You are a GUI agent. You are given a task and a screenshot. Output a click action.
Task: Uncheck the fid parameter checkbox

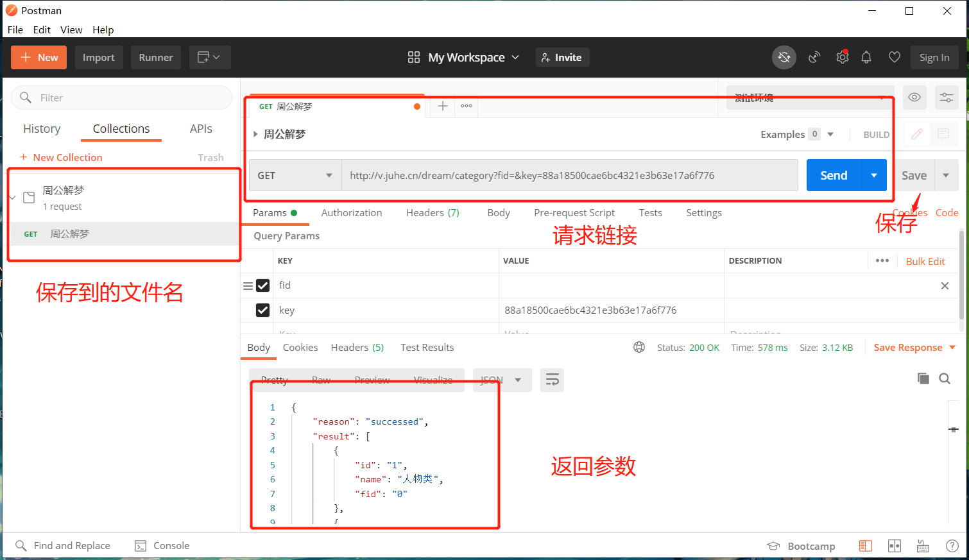point(262,285)
